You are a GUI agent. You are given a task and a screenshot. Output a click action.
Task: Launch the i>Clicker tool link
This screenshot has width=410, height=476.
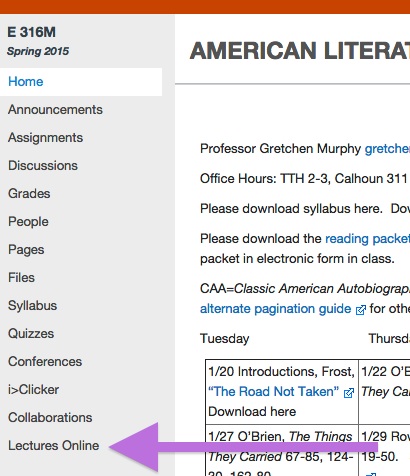(x=33, y=390)
